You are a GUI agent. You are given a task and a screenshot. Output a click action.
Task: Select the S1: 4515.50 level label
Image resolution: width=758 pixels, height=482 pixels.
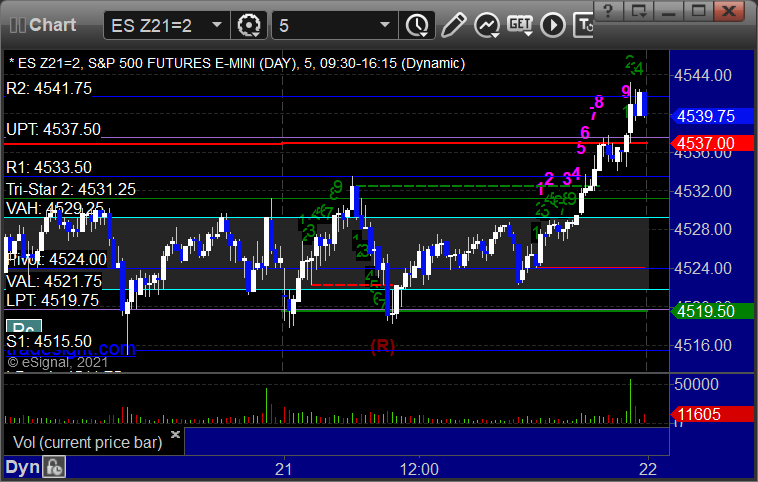click(x=49, y=341)
